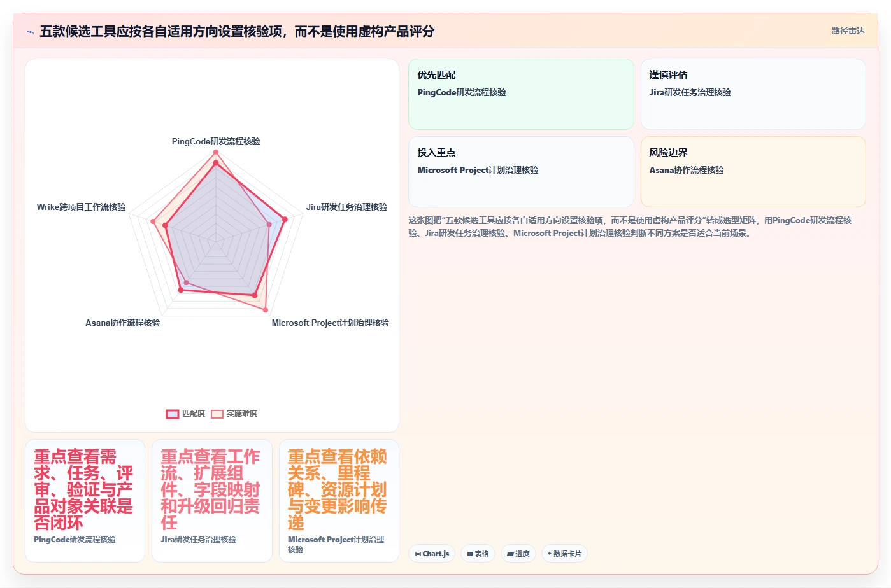Click Jira研发任务治理核验 in the 谨慎评估 card
The image size is (891, 588).
690,92
